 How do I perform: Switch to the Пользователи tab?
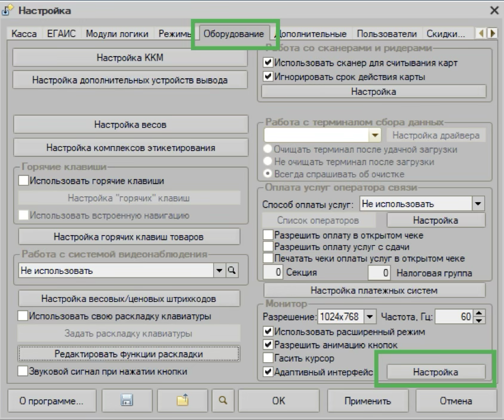(387, 34)
